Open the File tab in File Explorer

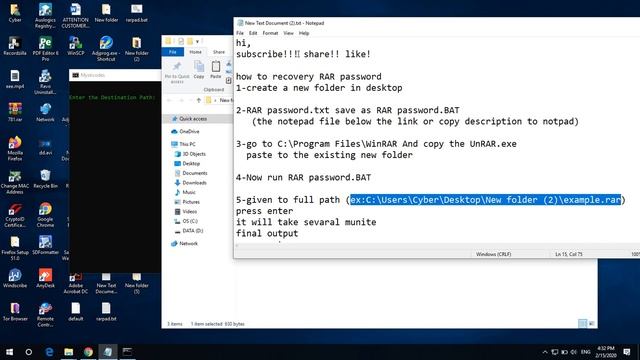(x=173, y=52)
